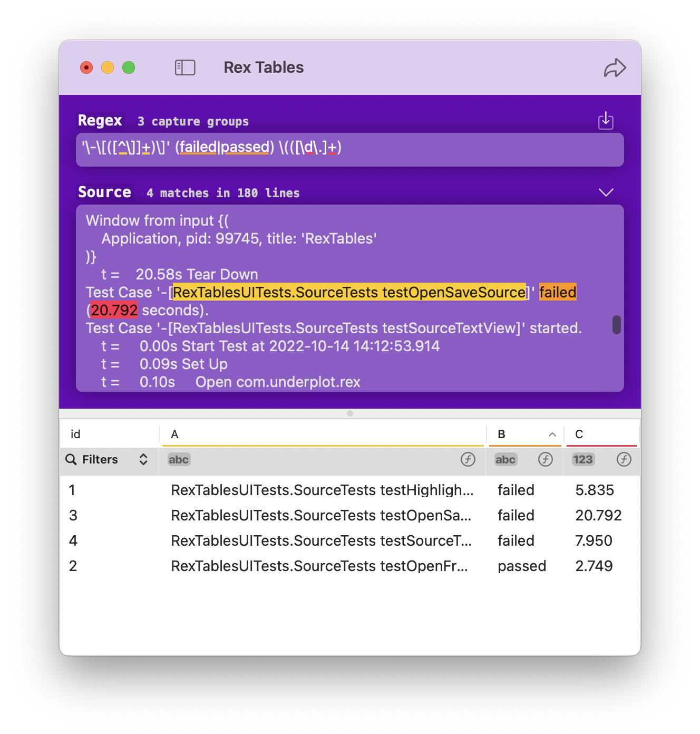Collapse the Source section chevron
The width and height of the screenshot is (700, 734).
pyautogui.click(x=606, y=192)
